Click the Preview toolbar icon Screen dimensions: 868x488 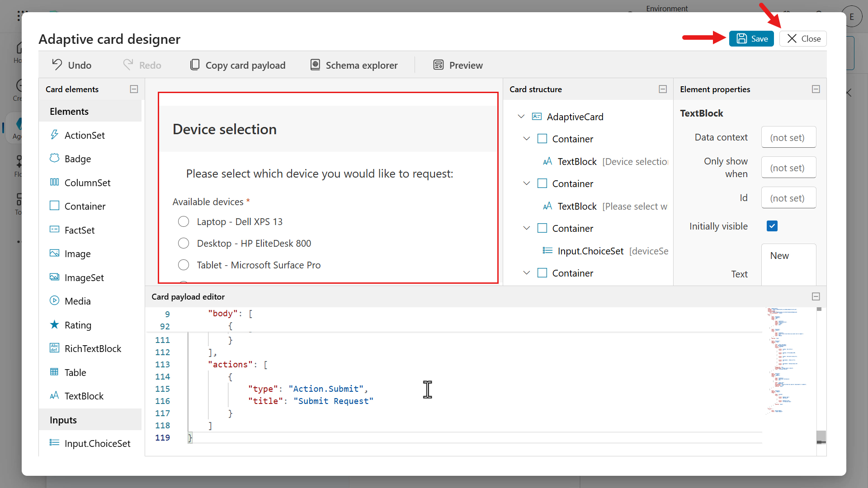point(438,65)
